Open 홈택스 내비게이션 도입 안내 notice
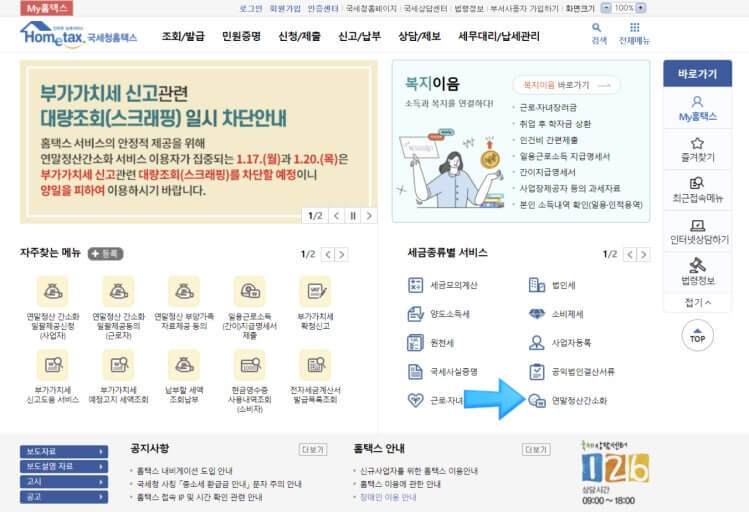Viewport: 749px width, 512px height. tap(184, 471)
